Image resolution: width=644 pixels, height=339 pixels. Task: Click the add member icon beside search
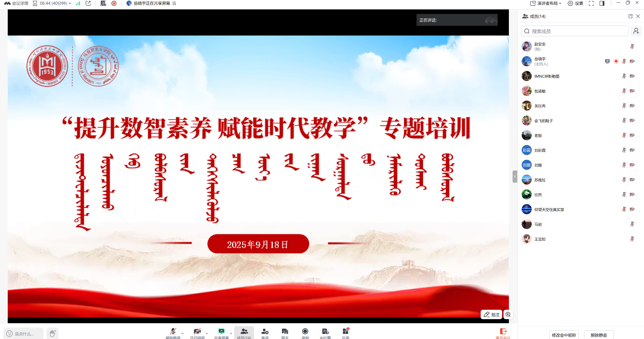pyautogui.click(x=636, y=31)
